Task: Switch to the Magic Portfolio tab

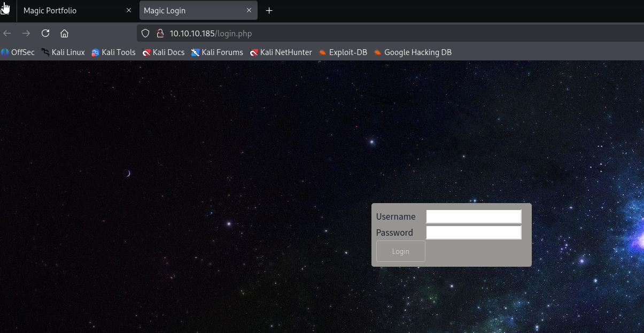Action: tap(77, 11)
